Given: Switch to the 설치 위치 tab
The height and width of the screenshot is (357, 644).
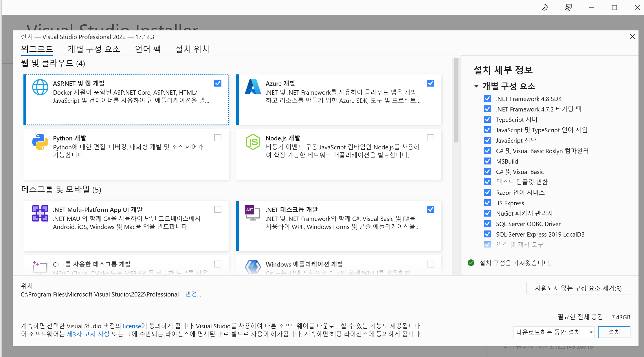Looking at the screenshot, I should (192, 49).
